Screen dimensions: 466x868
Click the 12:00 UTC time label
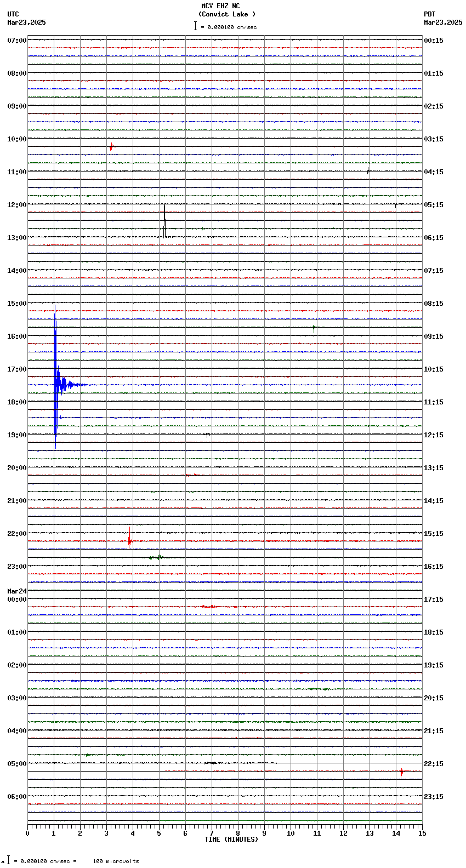17,205
